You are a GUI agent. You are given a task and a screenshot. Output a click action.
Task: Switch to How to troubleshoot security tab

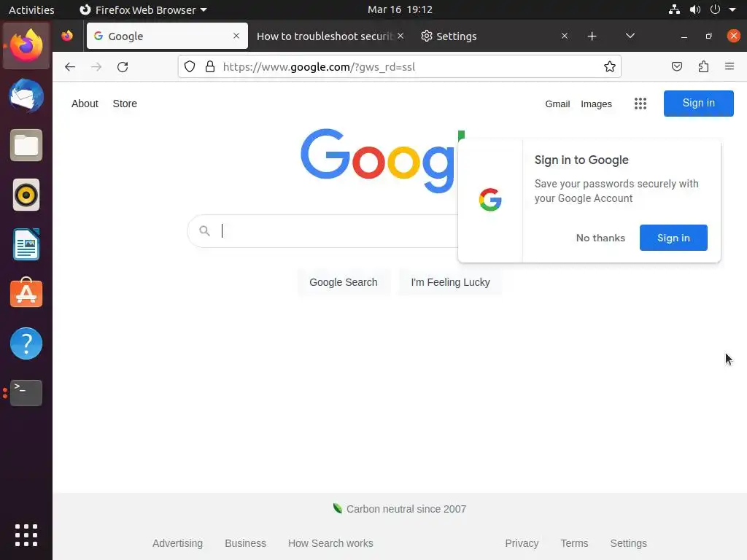coord(325,36)
